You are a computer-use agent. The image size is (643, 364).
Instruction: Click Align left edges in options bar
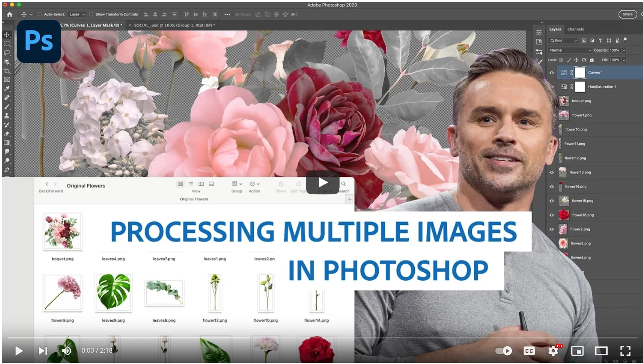(x=146, y=14)
